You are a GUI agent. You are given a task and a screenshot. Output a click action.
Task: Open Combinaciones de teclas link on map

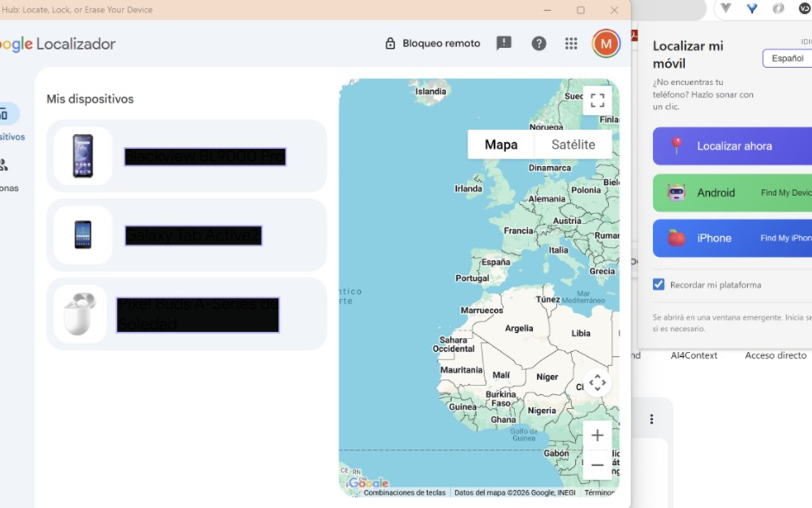pyautogui.click(x=404, y=493)
